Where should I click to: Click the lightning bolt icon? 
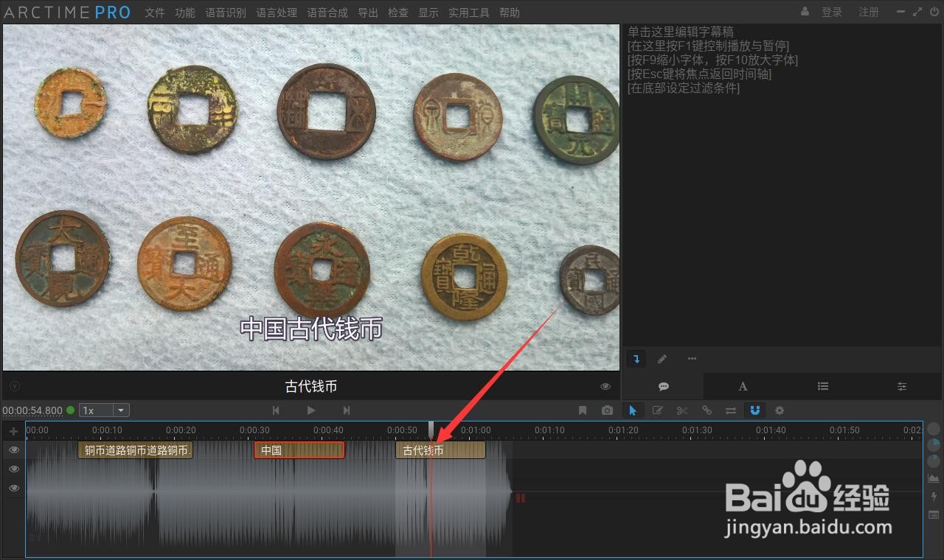point(934,497)
